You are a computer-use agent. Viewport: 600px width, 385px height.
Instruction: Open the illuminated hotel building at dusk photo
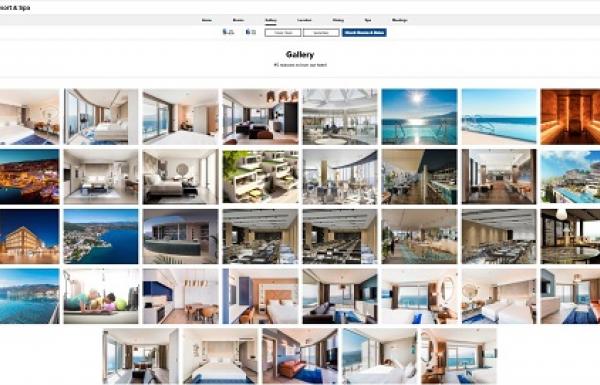[29, 236]
